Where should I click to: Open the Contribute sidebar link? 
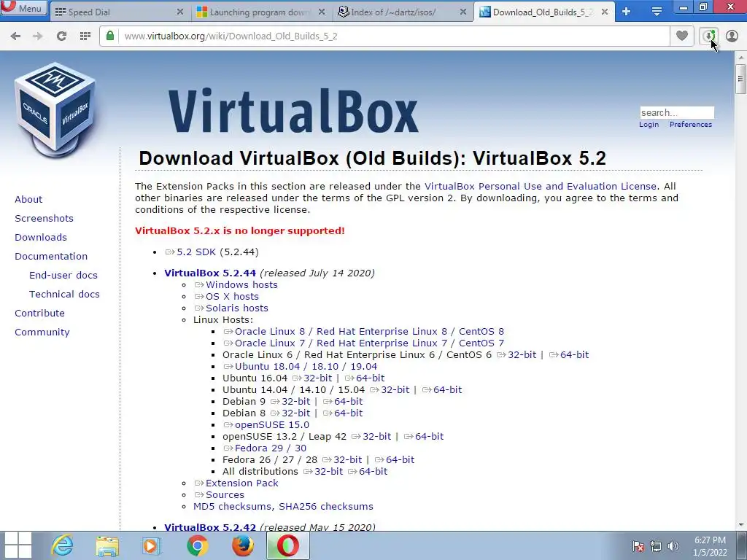coord(39,314)
